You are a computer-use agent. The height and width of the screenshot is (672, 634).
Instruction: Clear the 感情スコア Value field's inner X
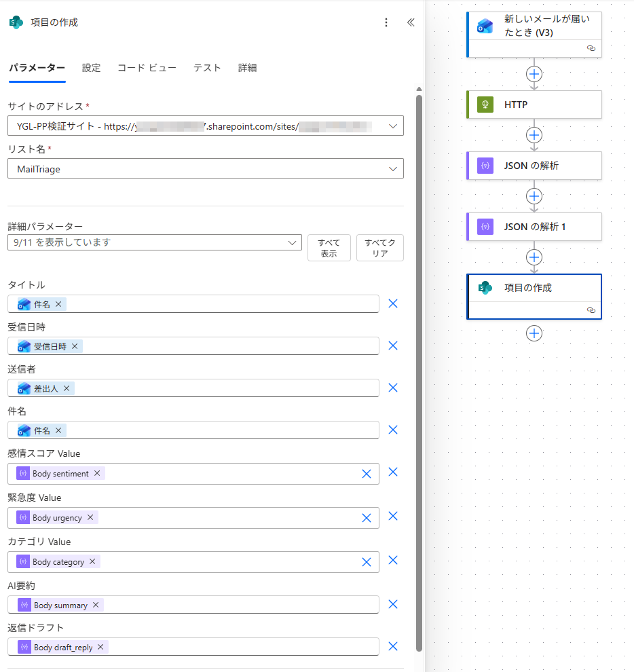coord(367,474)
